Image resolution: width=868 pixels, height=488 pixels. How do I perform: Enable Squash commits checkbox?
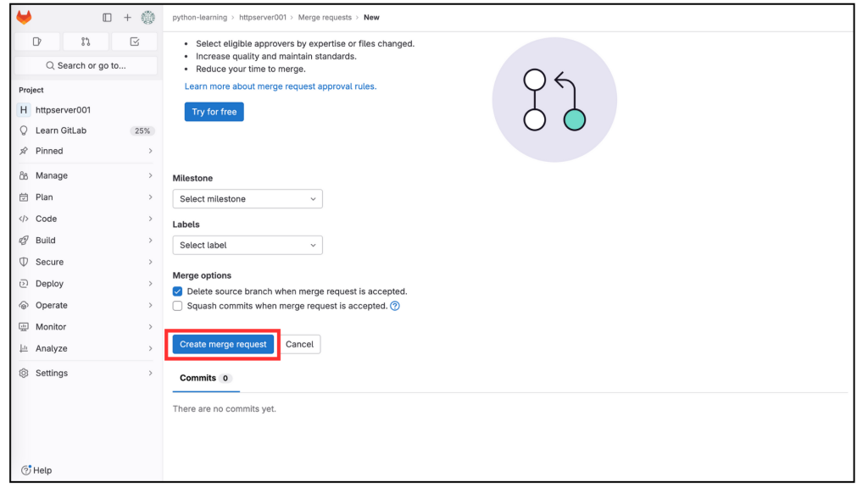pyautogui.click(x=177, y=306)
